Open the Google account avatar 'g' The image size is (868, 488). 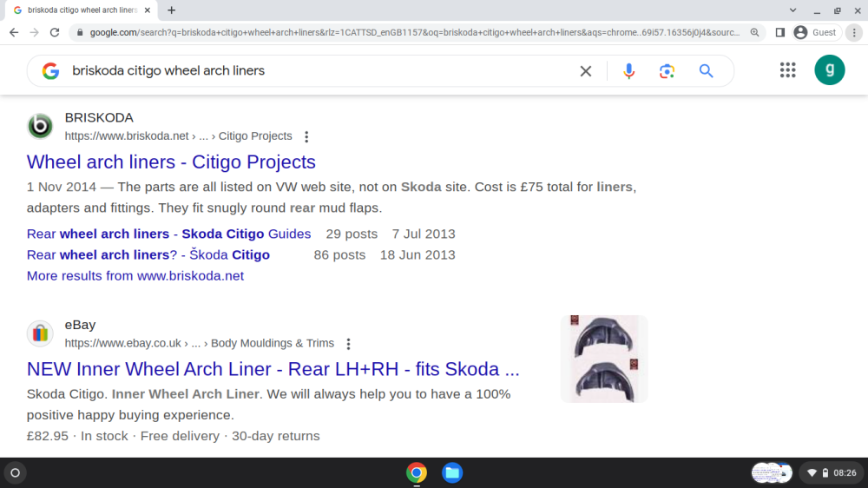tap(829, 69)
